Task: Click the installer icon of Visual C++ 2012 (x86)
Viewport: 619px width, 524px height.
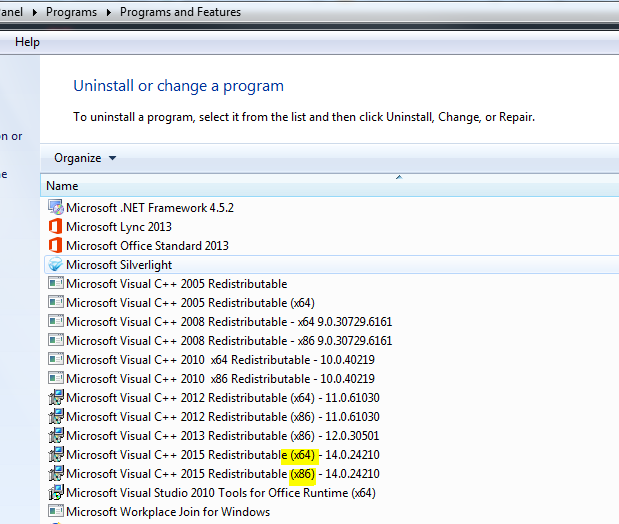Action: click(x=56, y=416)
